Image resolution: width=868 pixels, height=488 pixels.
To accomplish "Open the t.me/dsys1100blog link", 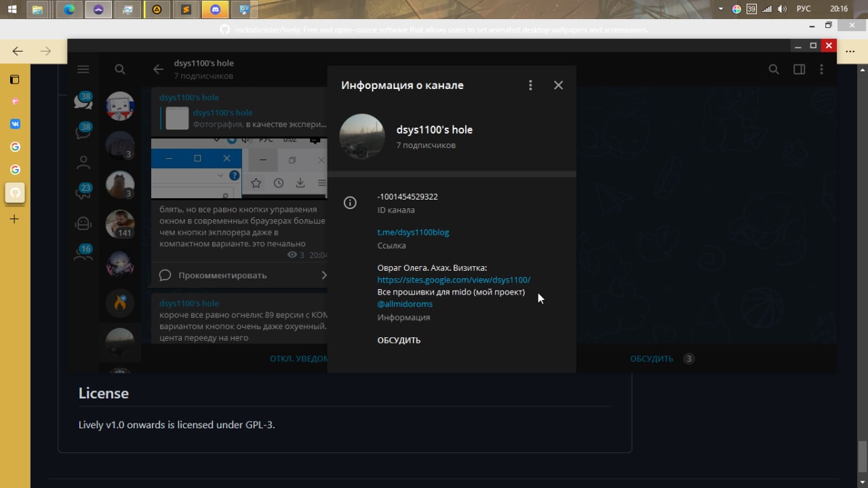I will coord(413,232).
